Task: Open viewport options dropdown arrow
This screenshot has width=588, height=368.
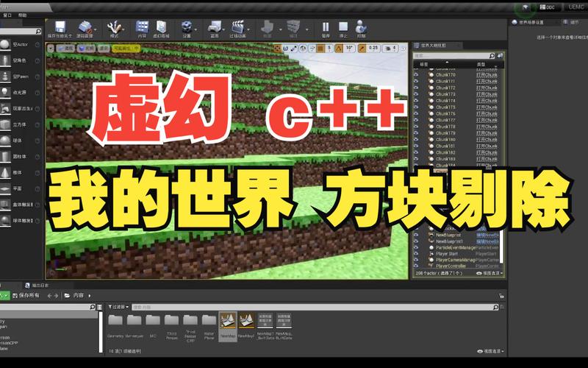Action: click(x=51, y=49)
